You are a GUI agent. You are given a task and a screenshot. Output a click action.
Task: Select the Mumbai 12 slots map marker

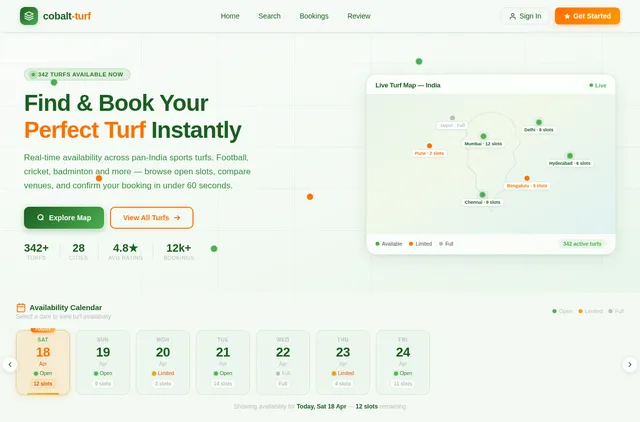[483, 140]
